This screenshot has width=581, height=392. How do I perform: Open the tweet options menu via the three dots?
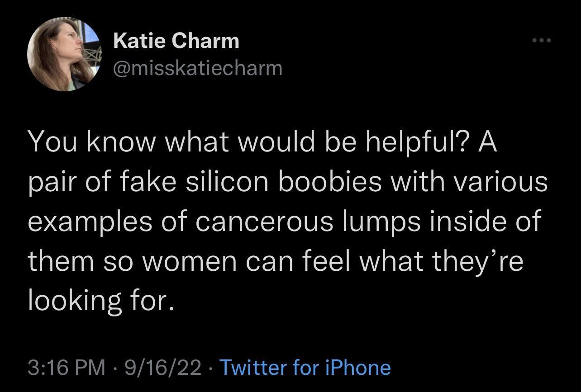point(541,40)
